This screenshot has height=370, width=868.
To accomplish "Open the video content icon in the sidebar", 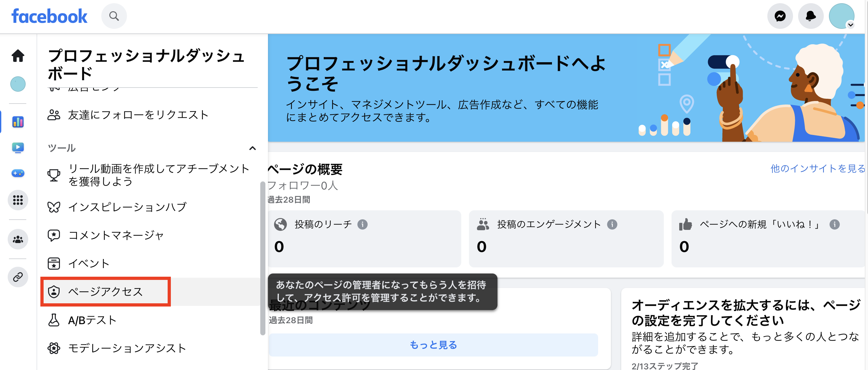I will (x=18, y=147).
